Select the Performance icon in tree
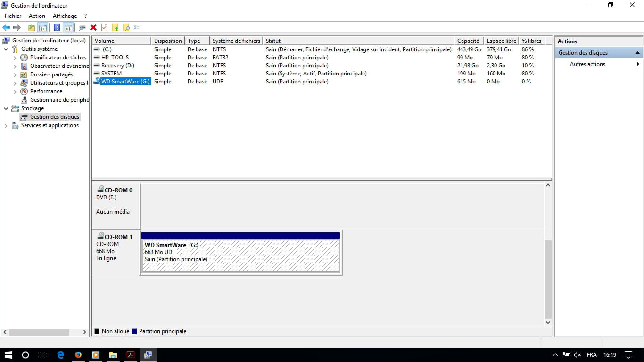Screen dimensions: 644x362 pos(24,91)
